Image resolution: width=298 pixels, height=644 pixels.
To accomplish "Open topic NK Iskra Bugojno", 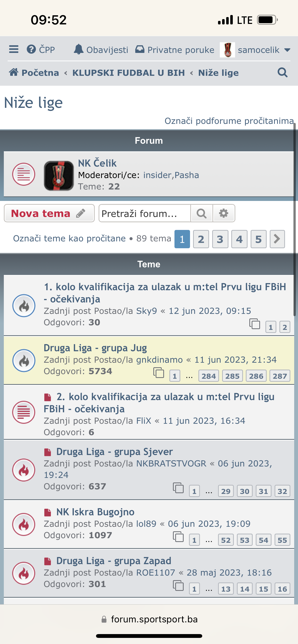I will point(96,512).
